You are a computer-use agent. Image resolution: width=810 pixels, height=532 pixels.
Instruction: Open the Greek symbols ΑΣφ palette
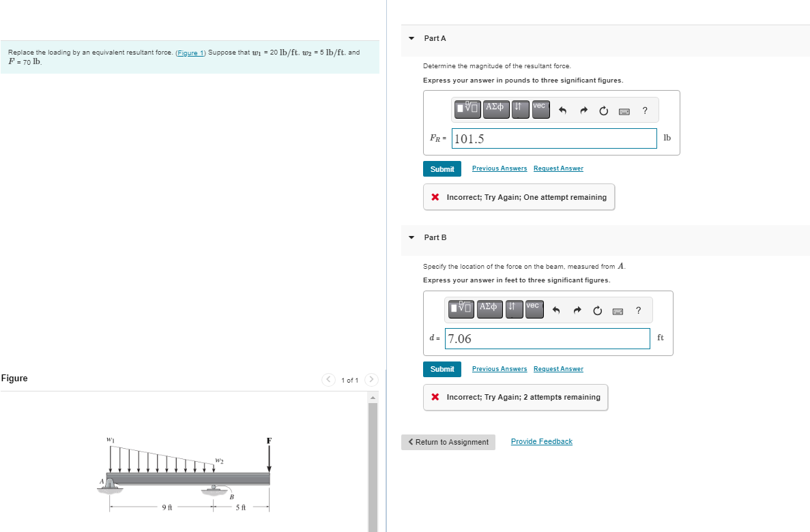[495, 109]
